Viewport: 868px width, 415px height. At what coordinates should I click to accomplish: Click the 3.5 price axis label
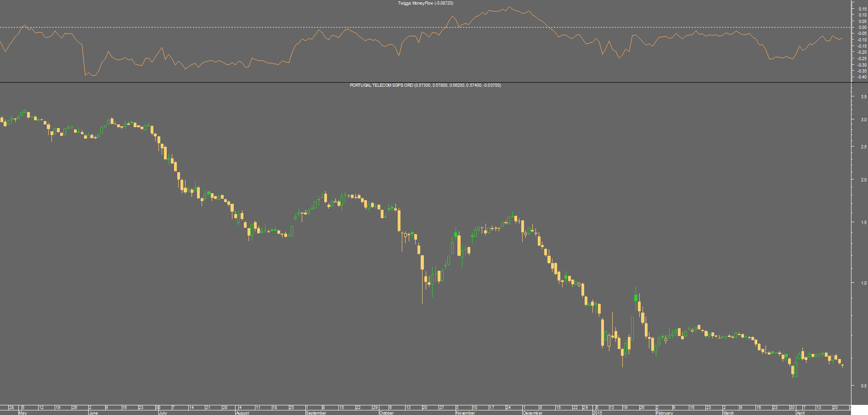pyautogui.click(x=864, y=97)
